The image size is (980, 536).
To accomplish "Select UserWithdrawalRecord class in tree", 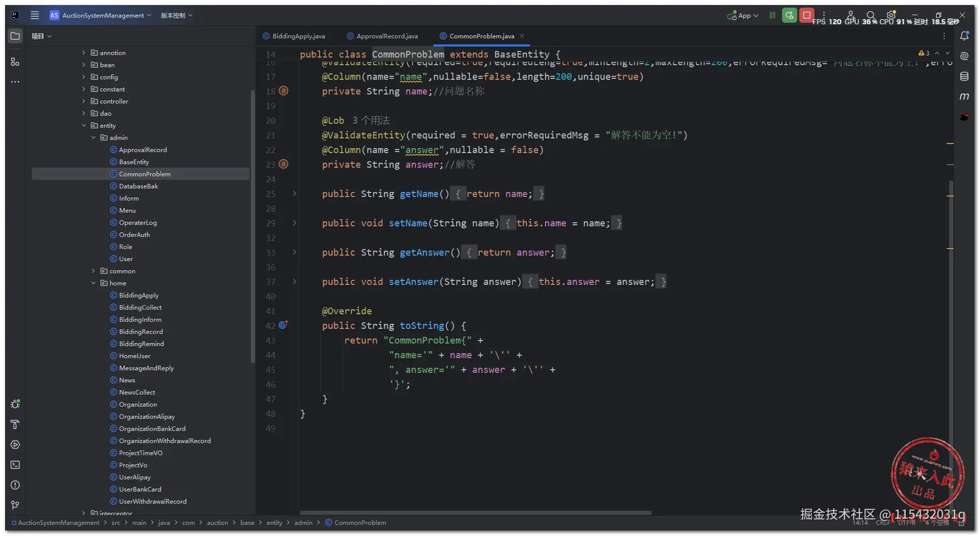I will click(153, 501).
